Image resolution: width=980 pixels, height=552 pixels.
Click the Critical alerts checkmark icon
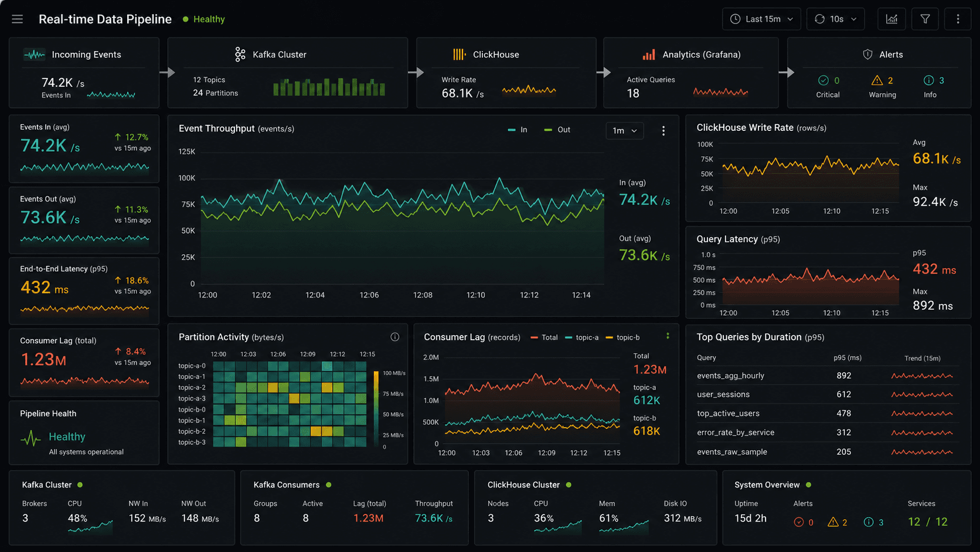[x=823, y=80]
